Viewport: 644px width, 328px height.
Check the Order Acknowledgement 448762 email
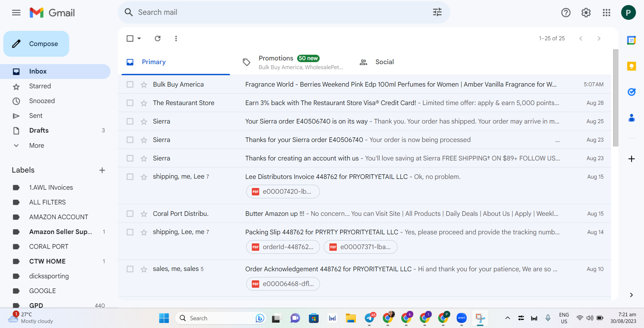pyautogui.click(x=130, y=269)
